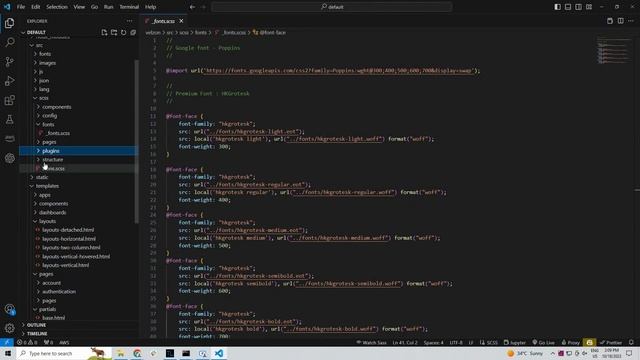Open the View menu
The width and height of the screenshot is (640, 360).
click(x=79, y=7)
